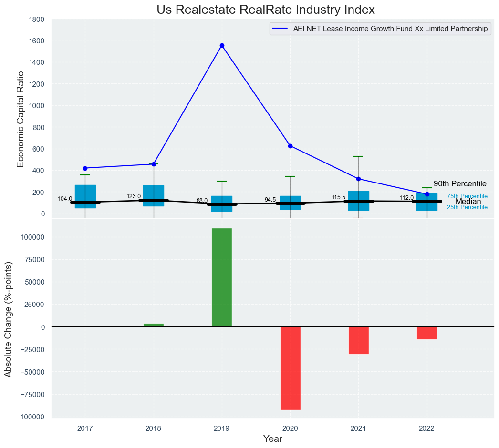Click the 2021 blue line data point
This screenshot has height=448, width=499.
coord(358,179)
